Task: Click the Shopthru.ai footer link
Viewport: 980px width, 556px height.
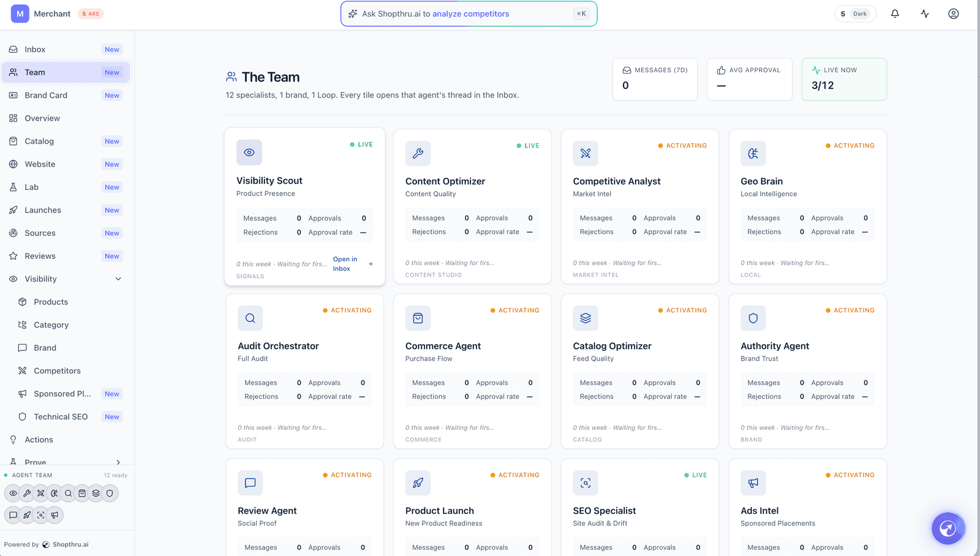Action: [66, 544]
